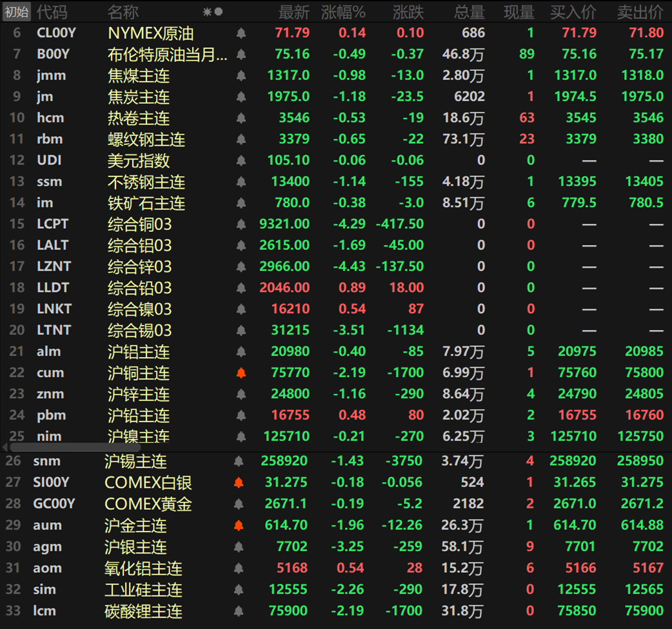Toggle the gray dot icon in header
The image size is (672, 629).
(x=219, y=12)
